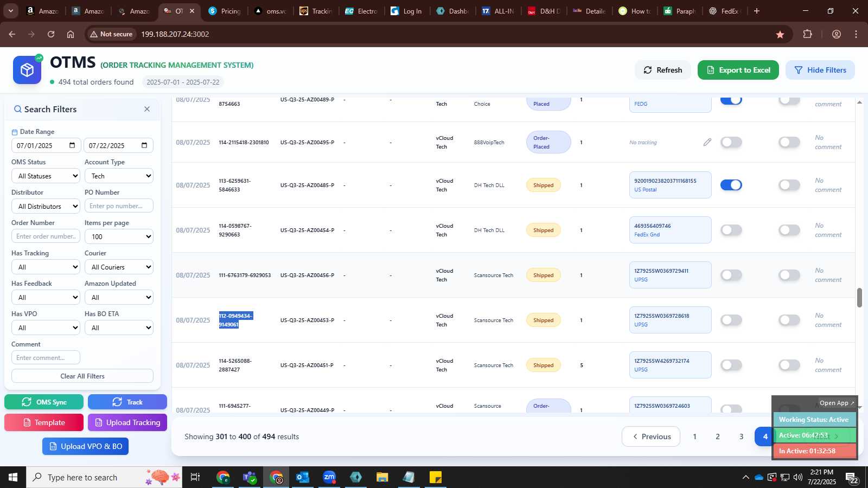Viewport: 868px width, 488px height.
Task: Enable first toggle in 114-2115418-2301810 row
Action: pyautogui.click(x=731, y=142)
